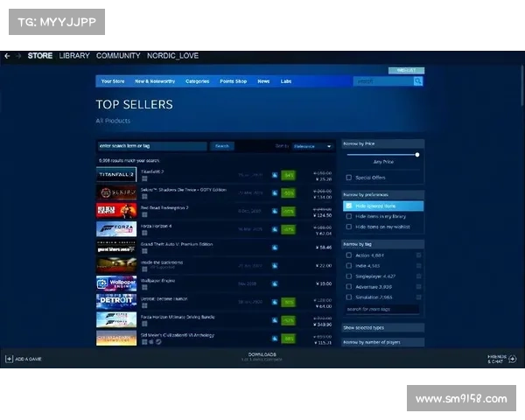The width and height of the screenshot is (525, 420).
Task: Expand Narrow by number of players
Action: [x=382, y=343]
